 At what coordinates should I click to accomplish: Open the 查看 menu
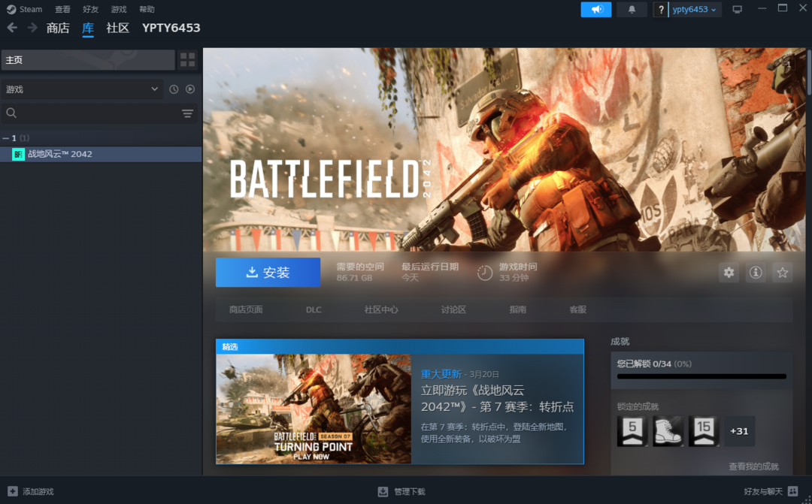[62, 9]
